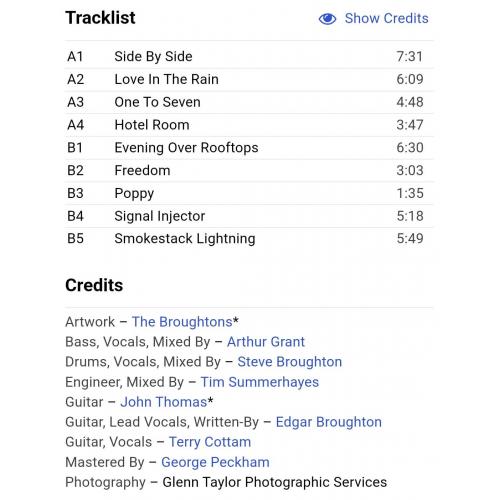This screenshot has height=500, width=500.
Task: Click the eye icon beside Show Credits
Action: pos(327,19)
